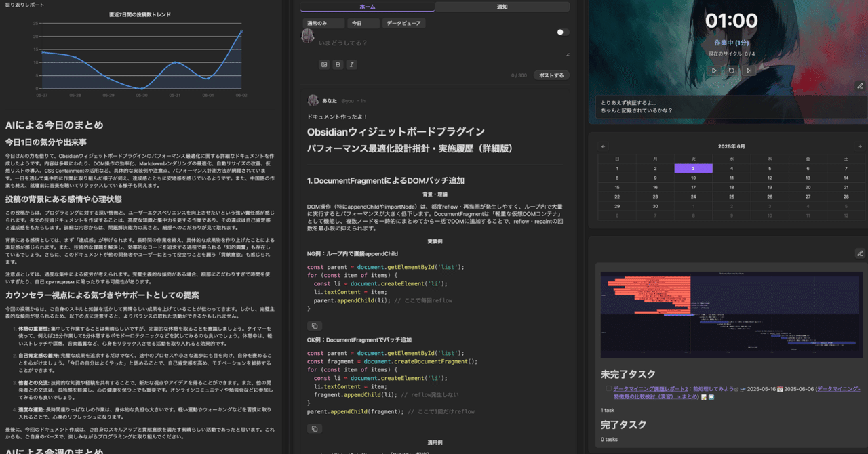Reset the pomodoro timer
868x454 pixels.
click(x=732, y=70)
